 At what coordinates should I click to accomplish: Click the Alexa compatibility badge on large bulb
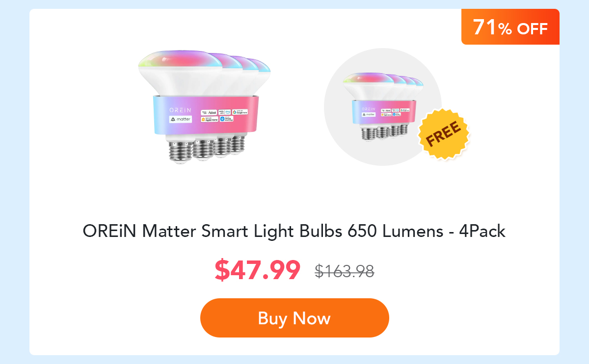224,112
